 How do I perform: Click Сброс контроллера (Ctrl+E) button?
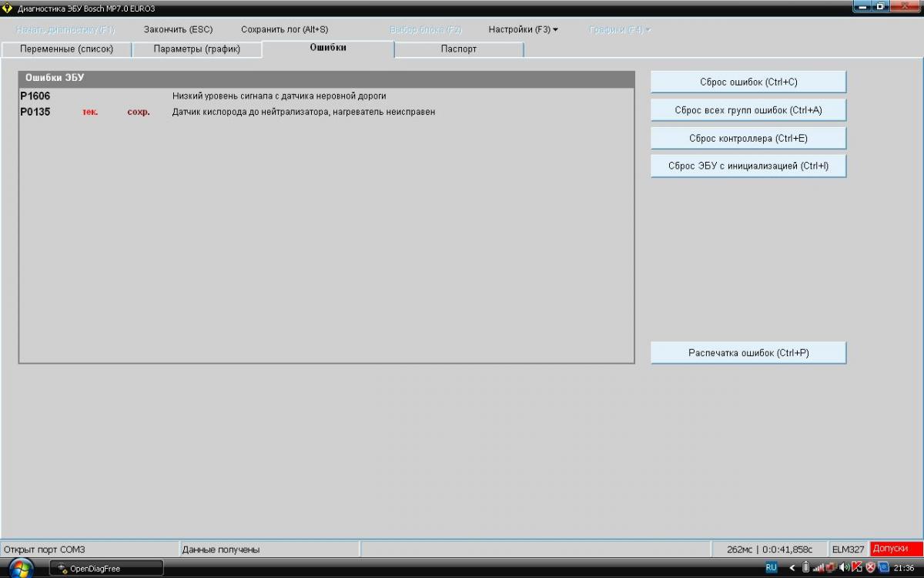(x=748, y=138)
